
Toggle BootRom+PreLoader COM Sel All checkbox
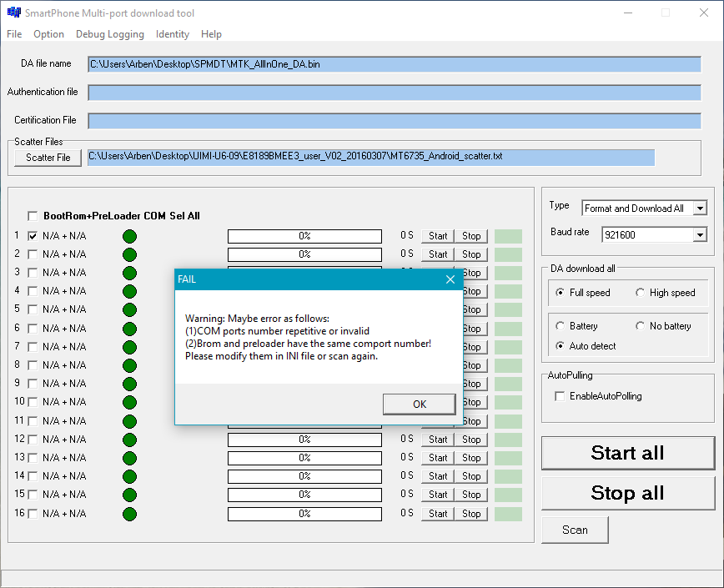pyautogui.click(x=33, y=216)
